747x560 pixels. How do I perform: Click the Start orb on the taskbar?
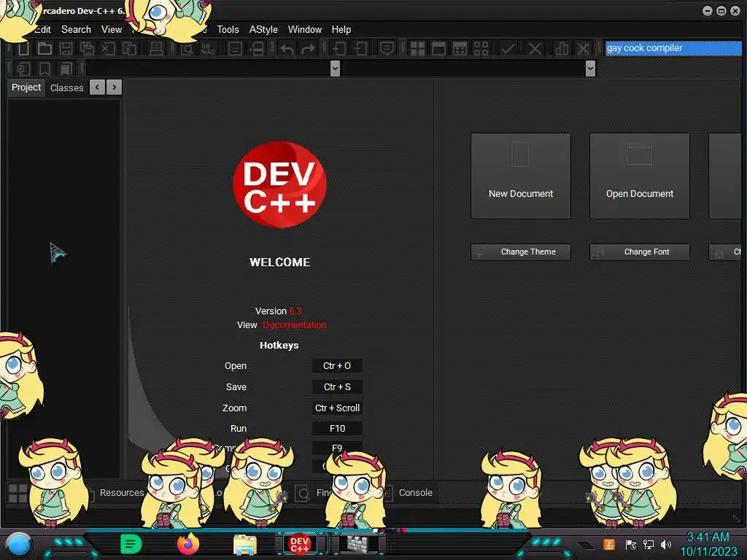19,545
